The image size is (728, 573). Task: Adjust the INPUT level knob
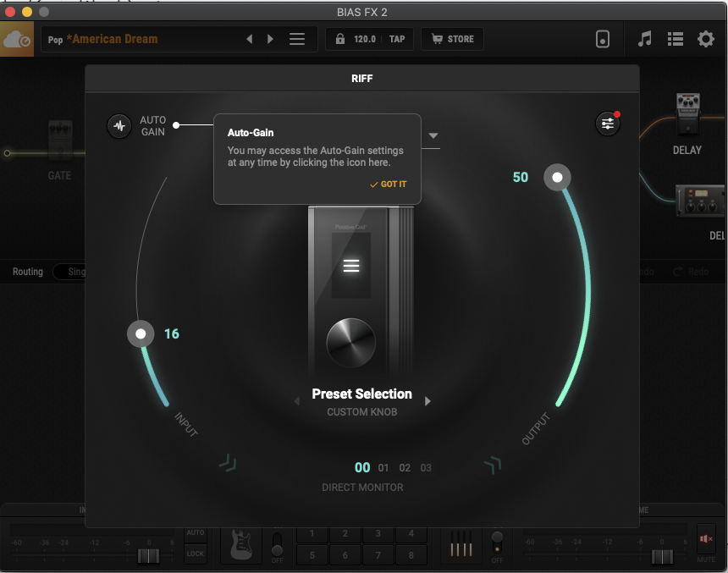[141, 333]
